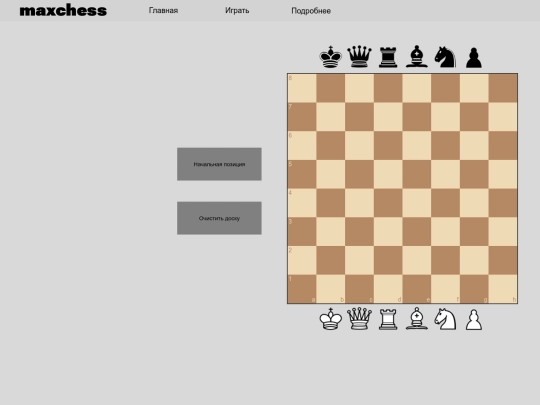Click square e2 on the chessboard
This screenshot has width=540, height=405.
[417, 260]
